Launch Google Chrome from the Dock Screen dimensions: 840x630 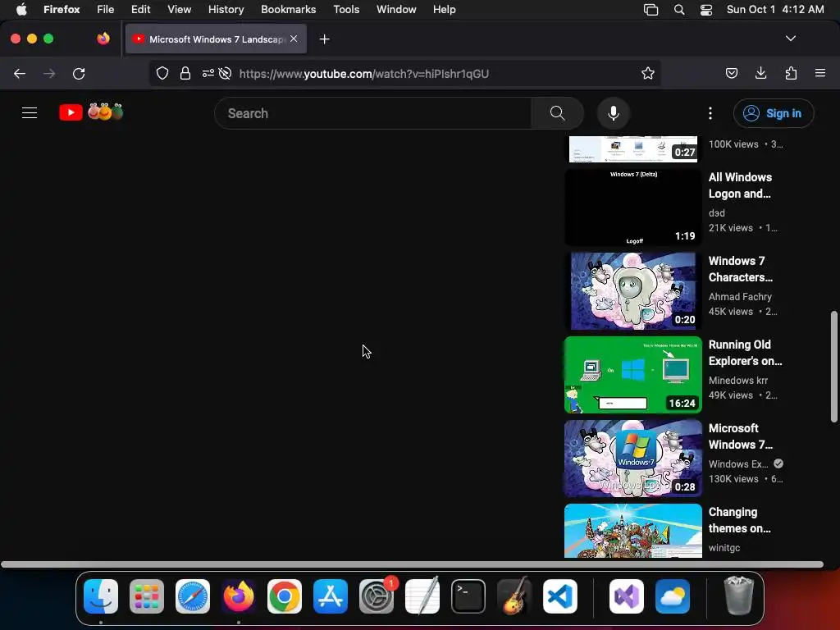[x=284, y=596]
